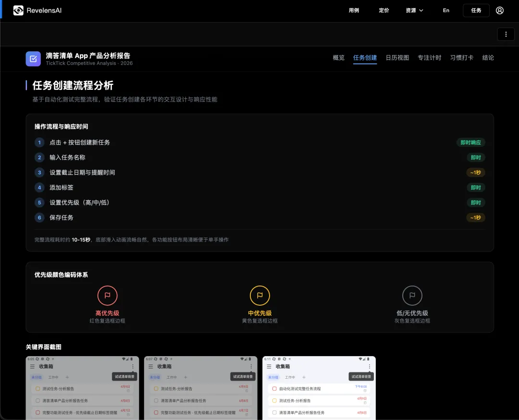Viewport: 519px width, 420px height.
Task: Click the 红色复选框边框 description
Action: 107,321
